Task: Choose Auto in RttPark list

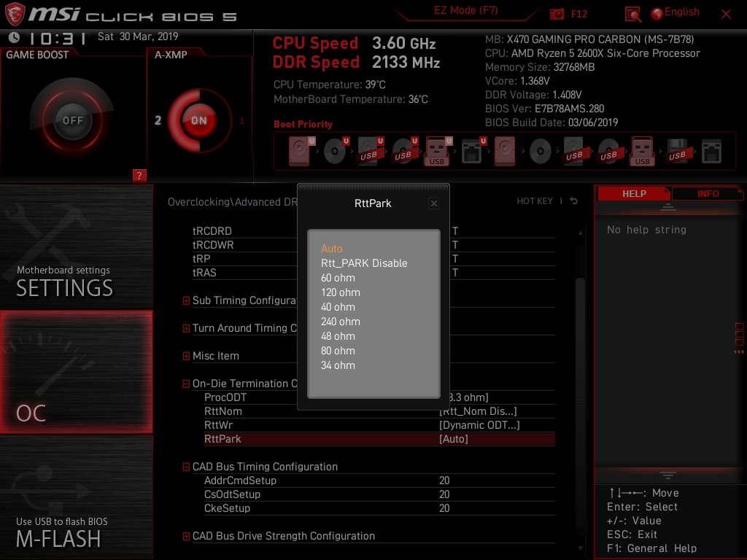Action: pos(332,249)
